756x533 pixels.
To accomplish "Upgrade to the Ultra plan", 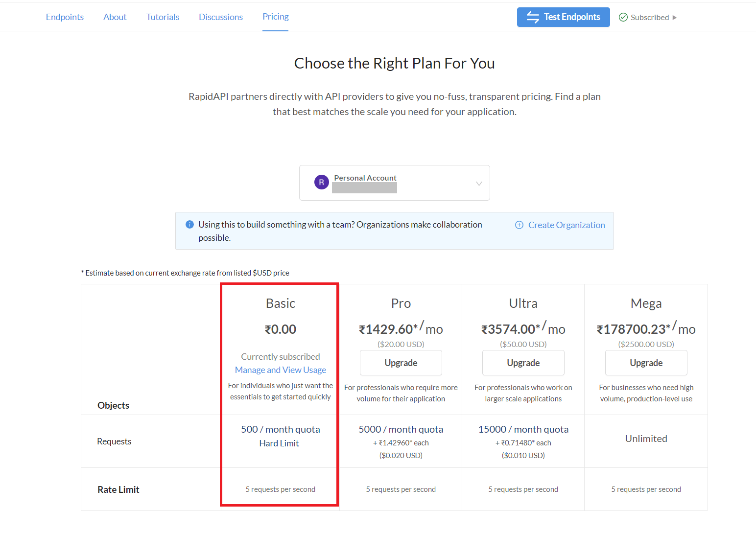I will click(x=523, y=363).
